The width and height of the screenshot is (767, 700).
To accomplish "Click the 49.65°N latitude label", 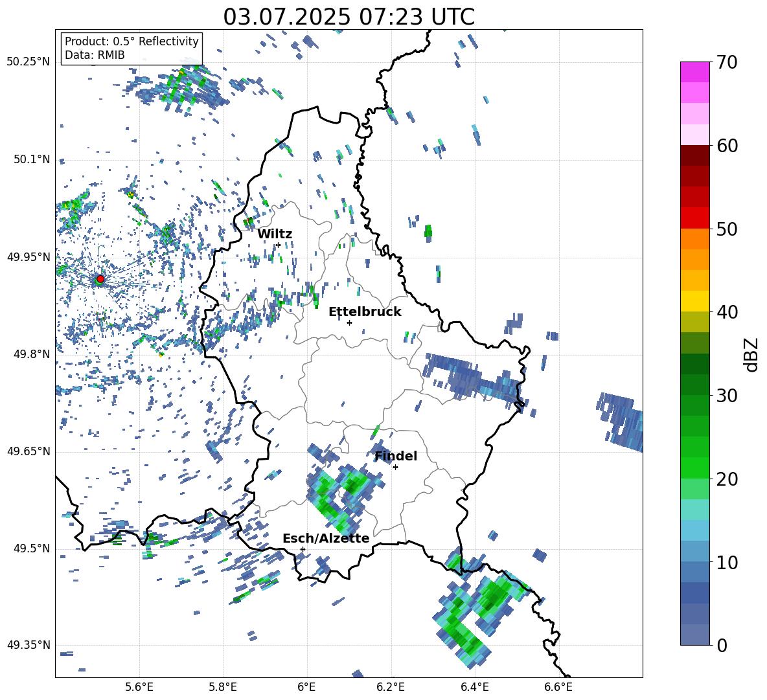I will tap(28, 451).
